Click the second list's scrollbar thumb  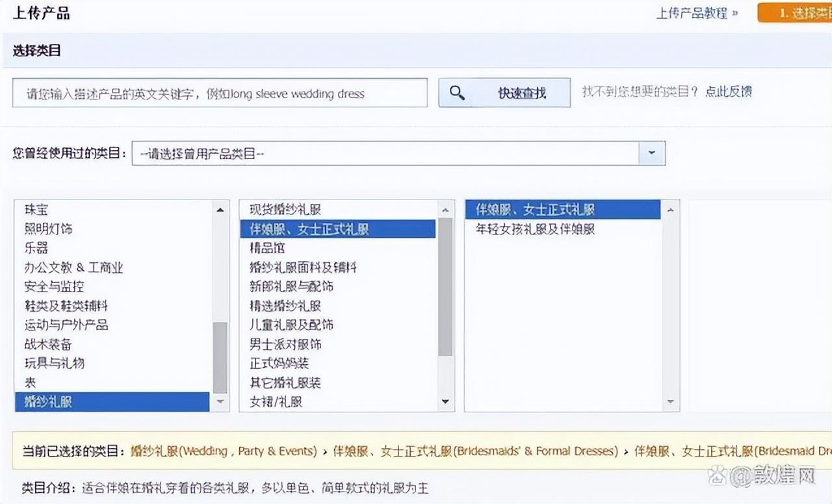(x=445, y=287)
